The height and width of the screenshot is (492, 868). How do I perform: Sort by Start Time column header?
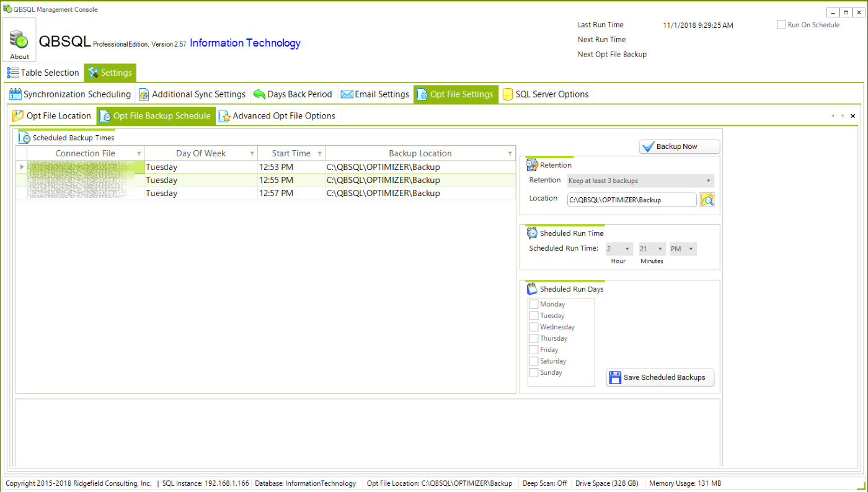pos(291,154)
